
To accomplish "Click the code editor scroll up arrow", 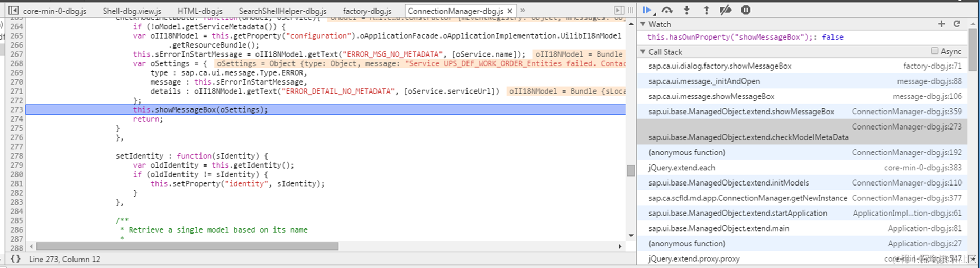I will coord(630,24).
